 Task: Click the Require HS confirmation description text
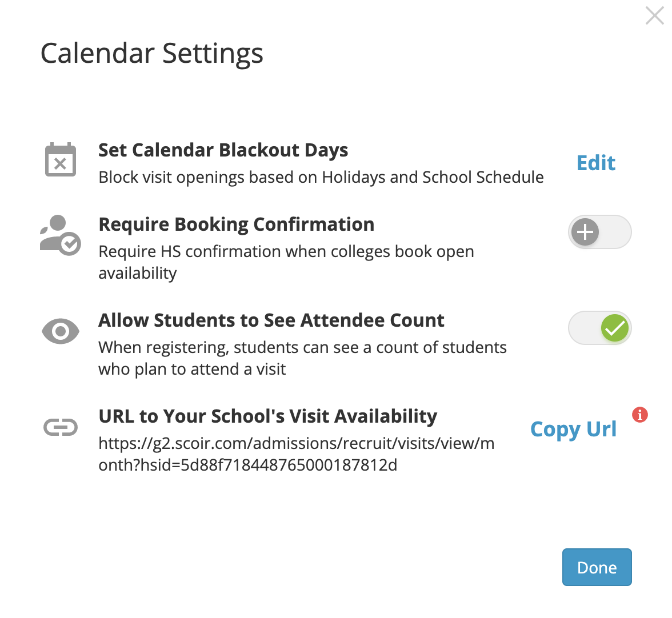pyautogui.click(x=286, y=262)
